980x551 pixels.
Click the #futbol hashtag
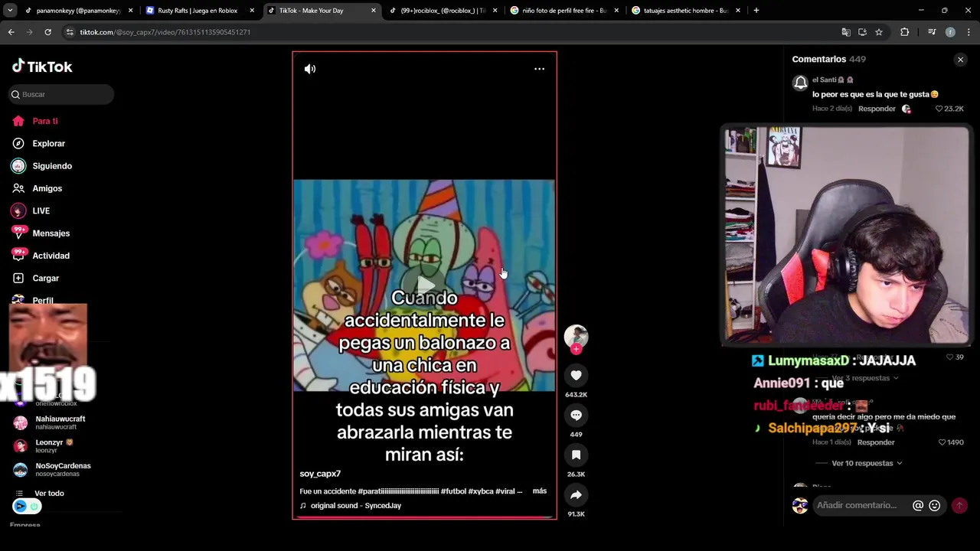[453, 491]
